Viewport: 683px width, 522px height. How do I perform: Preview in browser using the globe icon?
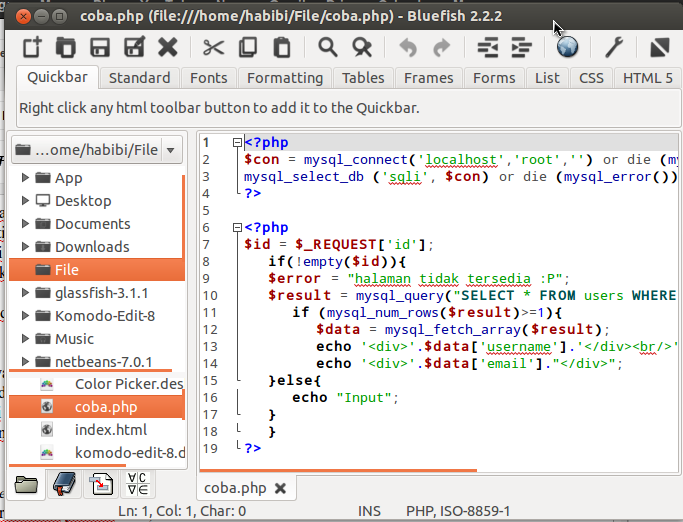568,47
